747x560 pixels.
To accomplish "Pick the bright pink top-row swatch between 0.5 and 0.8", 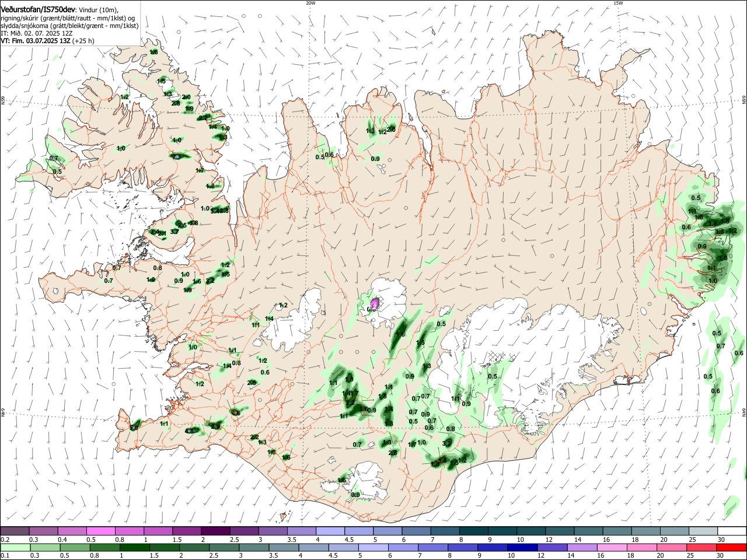I will 100,531.
